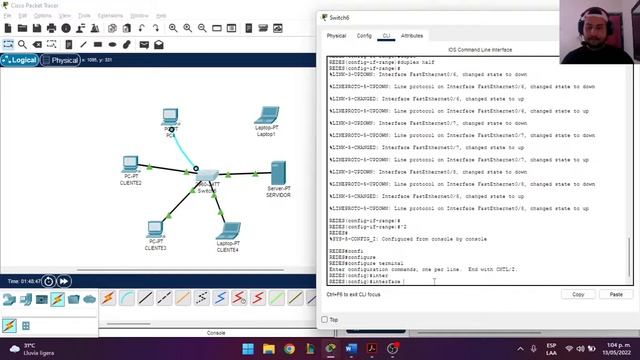Click the Zoom In magnifier icon
640x360 pixels.
point(173,28)
